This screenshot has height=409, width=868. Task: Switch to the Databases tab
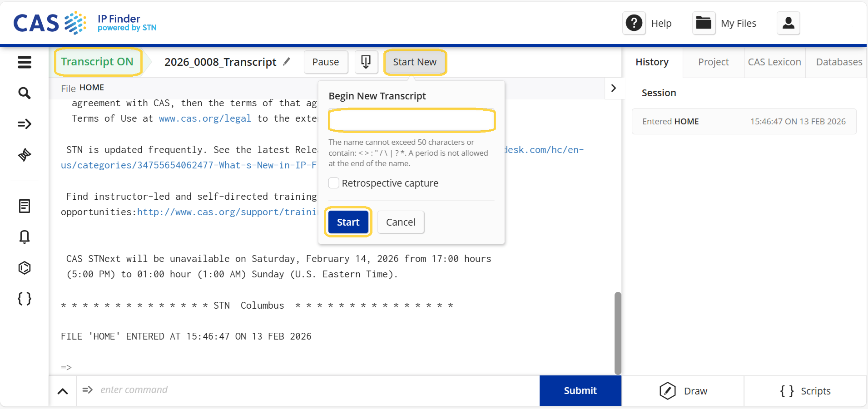(x=838, y=62)
